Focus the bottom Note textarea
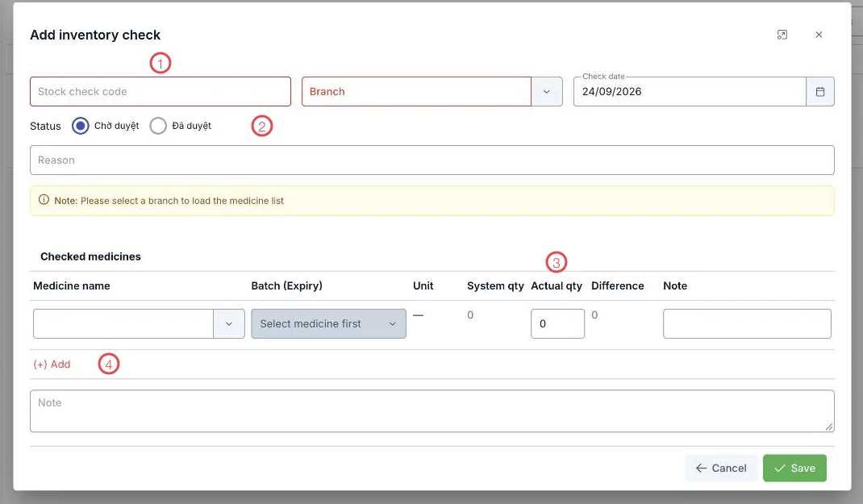The image size is (863, 504). (432, 411)
